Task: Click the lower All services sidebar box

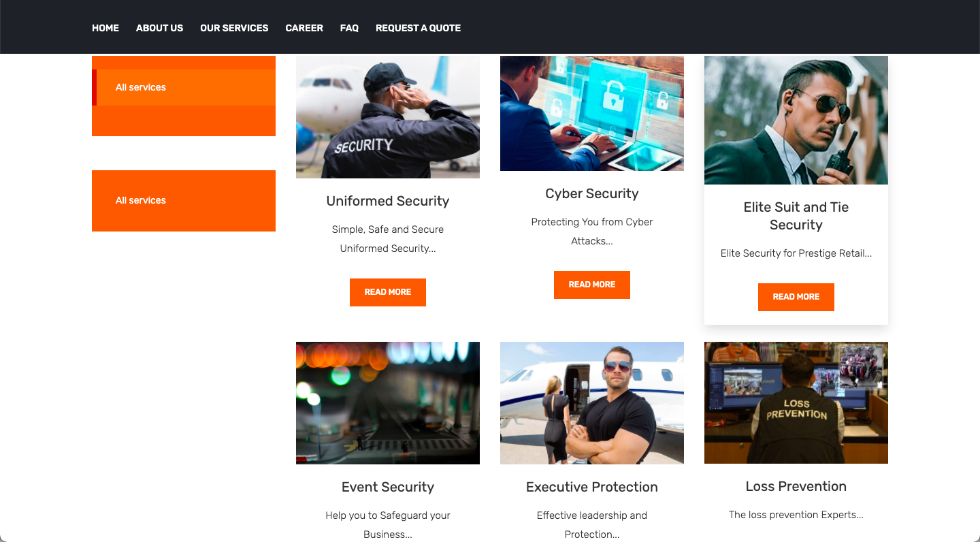Action: pyautogui.click(x=184, y=201)
